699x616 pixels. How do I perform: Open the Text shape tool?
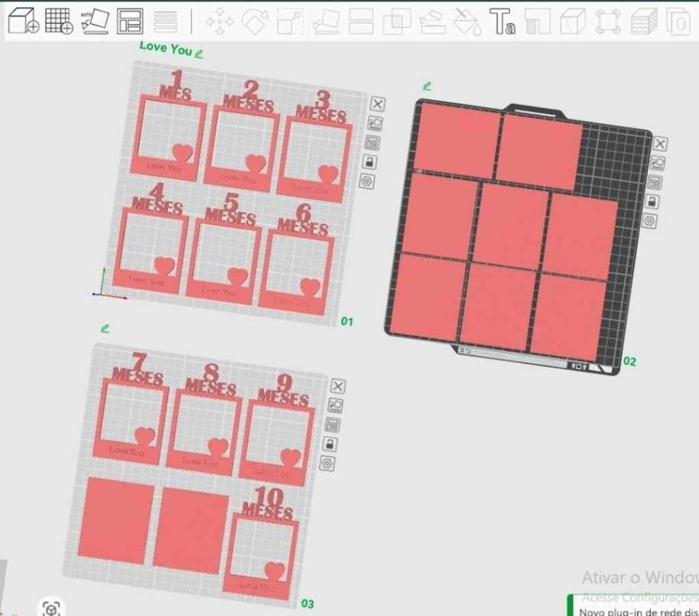[x=502, y=22]
